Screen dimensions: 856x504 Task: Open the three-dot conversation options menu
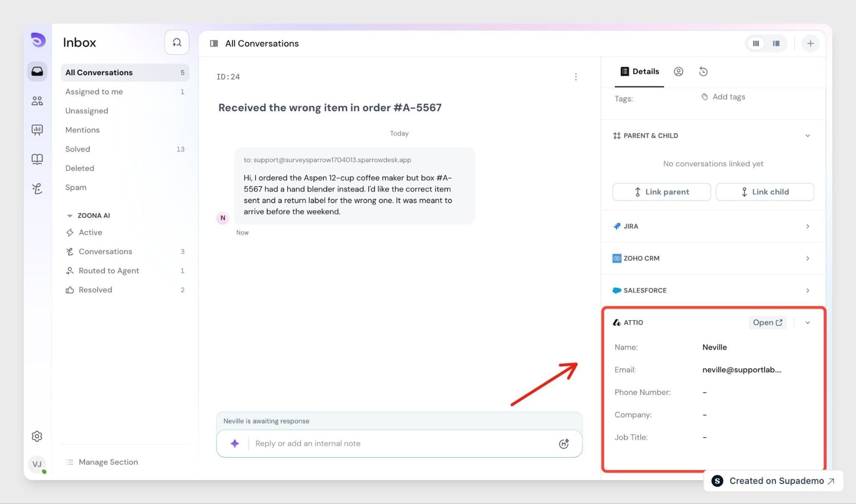click(576, 77)
